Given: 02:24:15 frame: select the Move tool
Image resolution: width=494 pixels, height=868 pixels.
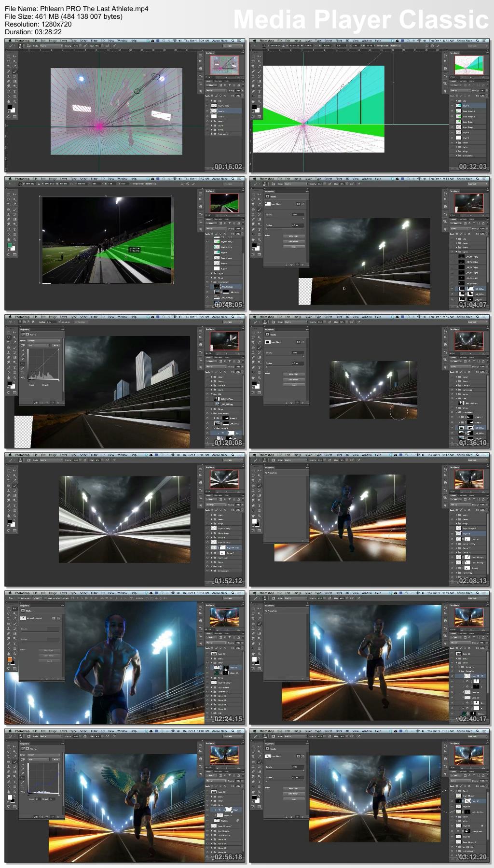Looking at the screenshot, I should pyautogui.click(x=14, y=609).
